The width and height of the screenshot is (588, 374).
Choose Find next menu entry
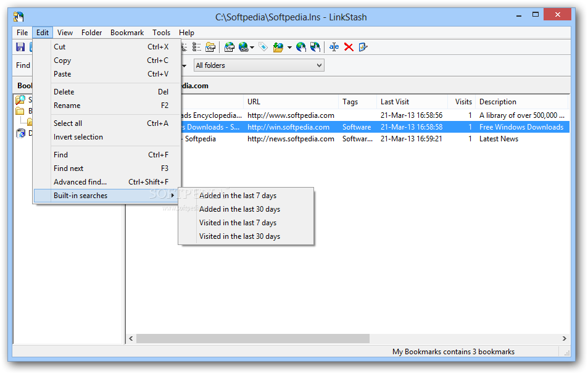[x=107, y=168]
